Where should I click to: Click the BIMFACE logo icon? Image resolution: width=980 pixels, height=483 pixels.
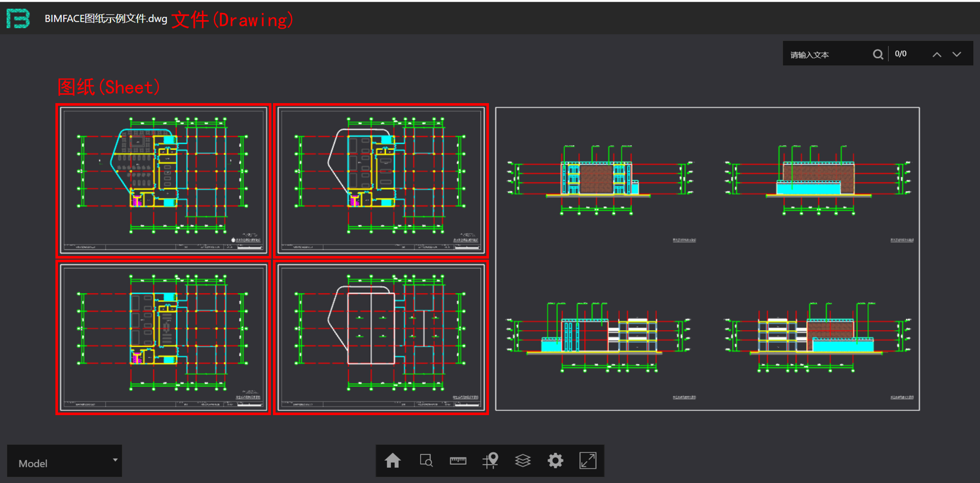pos(18,19)
